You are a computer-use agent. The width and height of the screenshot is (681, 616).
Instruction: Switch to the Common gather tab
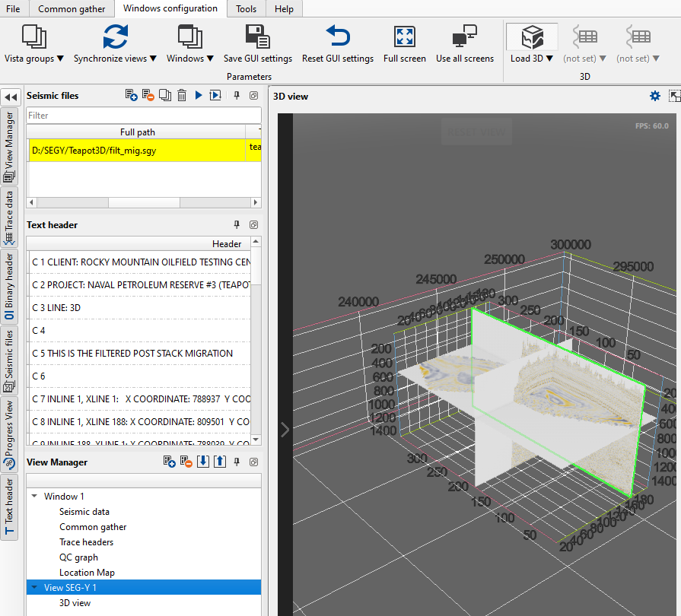pos(73,8)
